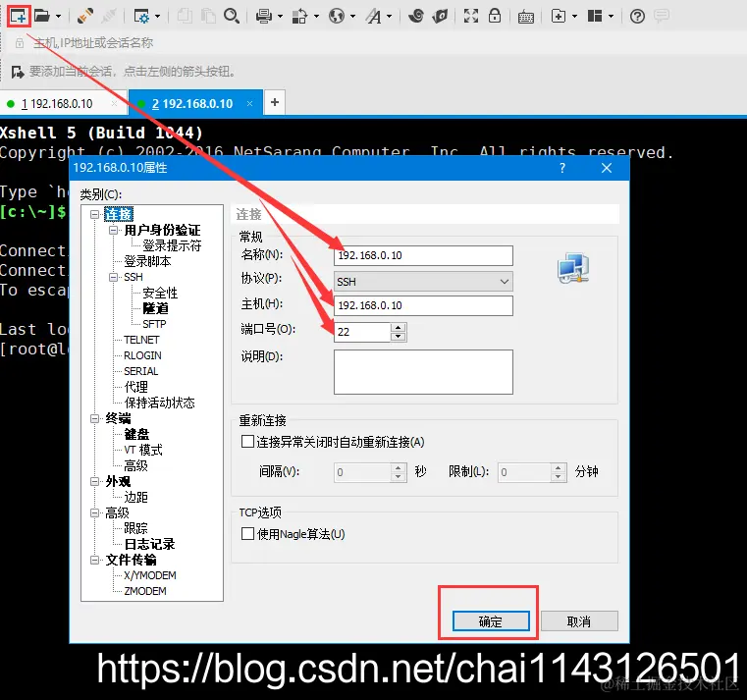The height and width of the screenshot is (700, 747).
Task: Click the 名称 name input field
Action: (423, 256)
